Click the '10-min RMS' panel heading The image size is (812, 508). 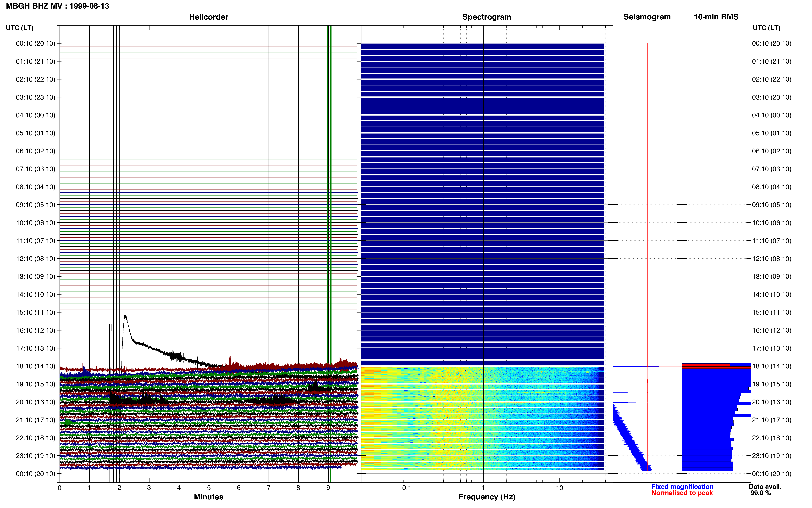pyautogui.click(x=716, y=17)
